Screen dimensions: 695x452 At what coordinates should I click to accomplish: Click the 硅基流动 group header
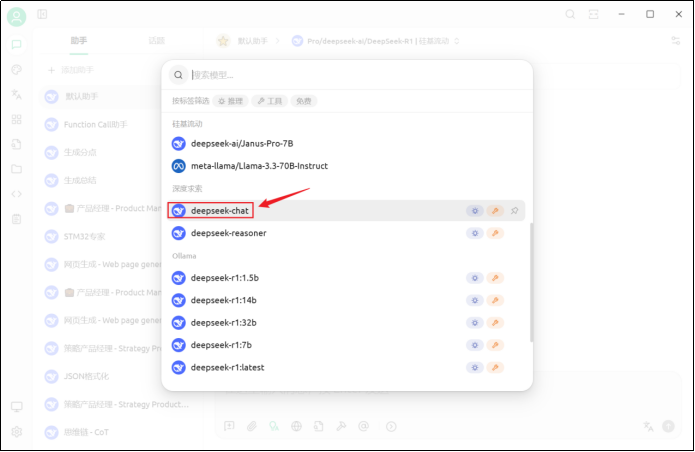(187, 124)
